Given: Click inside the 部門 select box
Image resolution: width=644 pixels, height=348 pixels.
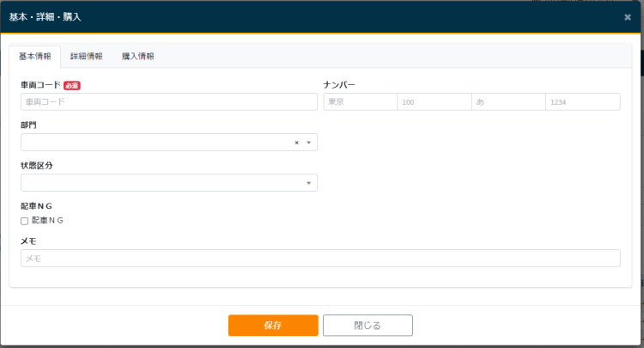Looking at the screenshot, I should [x=155, y=143].
